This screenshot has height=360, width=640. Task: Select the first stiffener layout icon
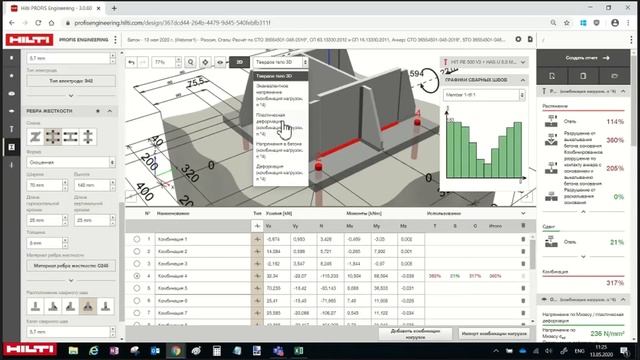[36, 137]
